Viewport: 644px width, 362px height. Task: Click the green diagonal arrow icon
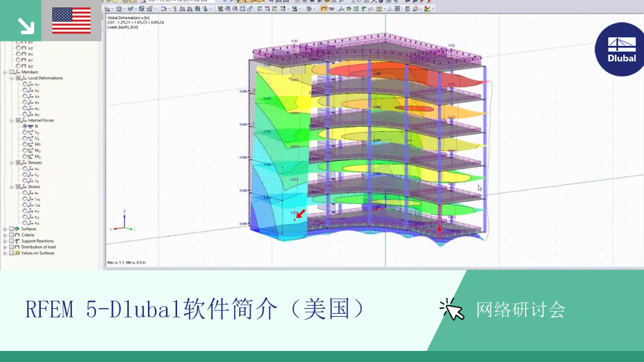(x=26, y=25)
